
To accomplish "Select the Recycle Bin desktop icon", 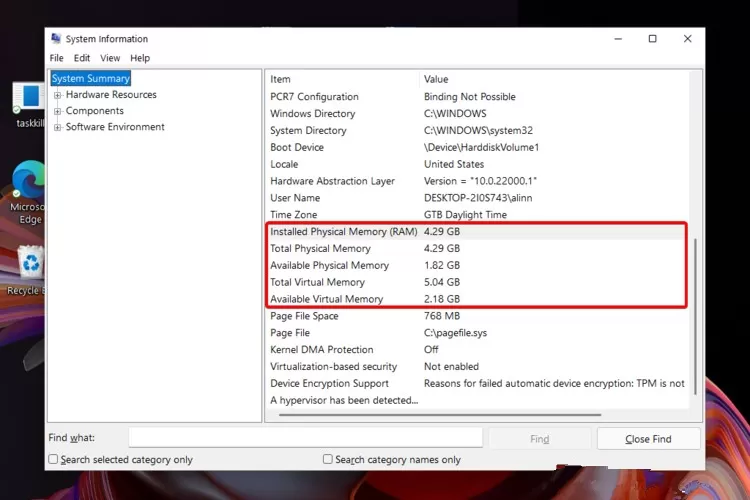I will pyautogui.click(x=28, y=270).
